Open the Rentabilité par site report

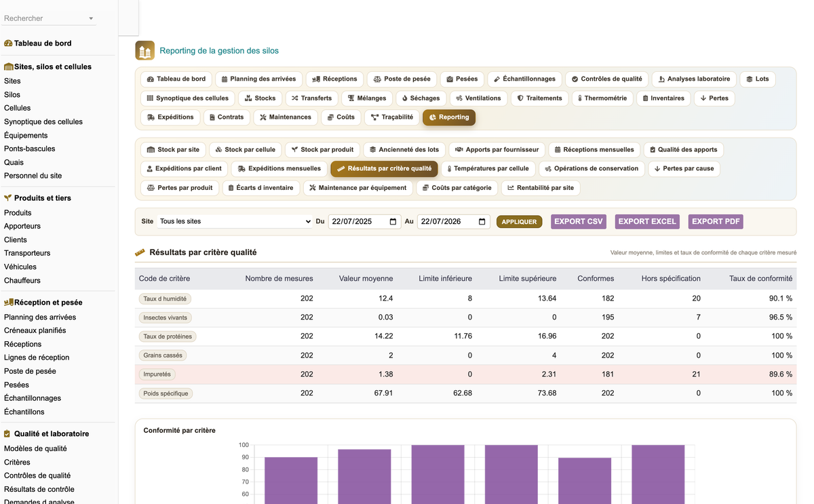540,188
